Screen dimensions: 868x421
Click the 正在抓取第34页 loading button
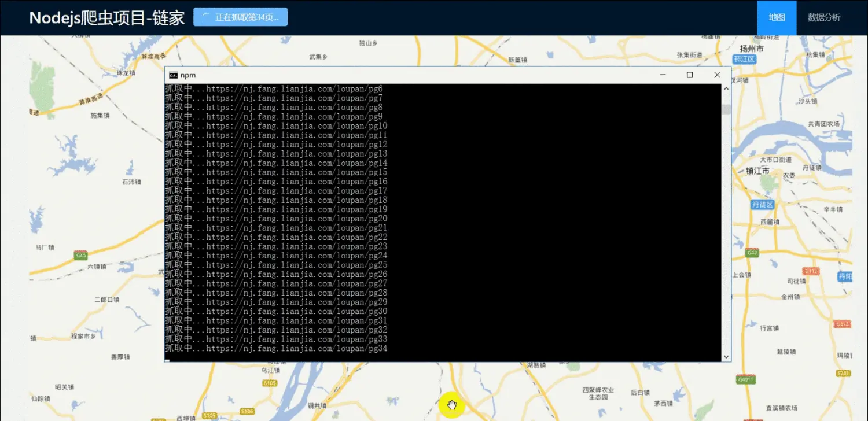(x=240, y=17)
